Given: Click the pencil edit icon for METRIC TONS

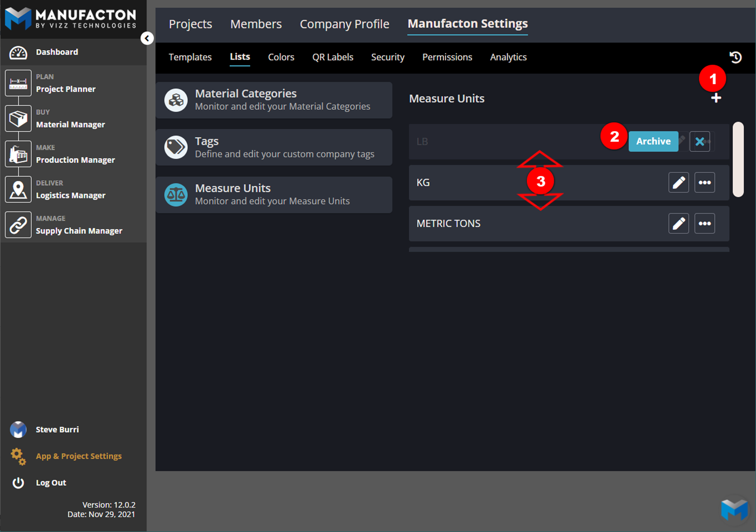Looking at the screenshot, I should click(679, 224).
